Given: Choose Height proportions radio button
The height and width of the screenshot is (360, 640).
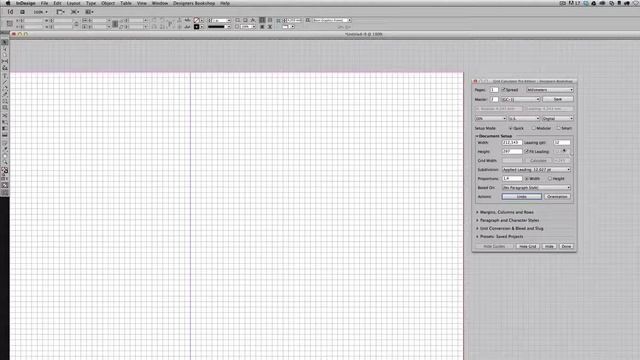Looking at the screenshot, I should tap(550, 178).
